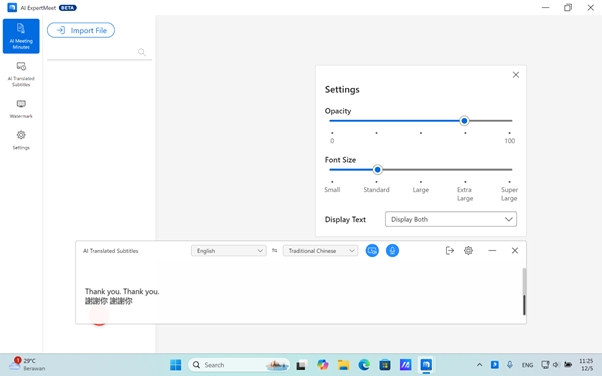Viewport: 602px width, 376px height.
Task: Click the network icon in system tray
Action: coord(545,365)
